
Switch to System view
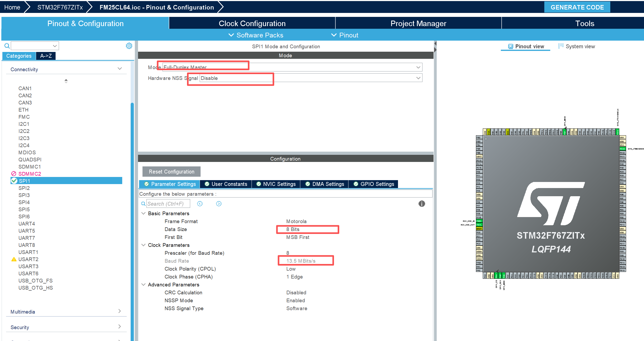(x=577, y=46)
